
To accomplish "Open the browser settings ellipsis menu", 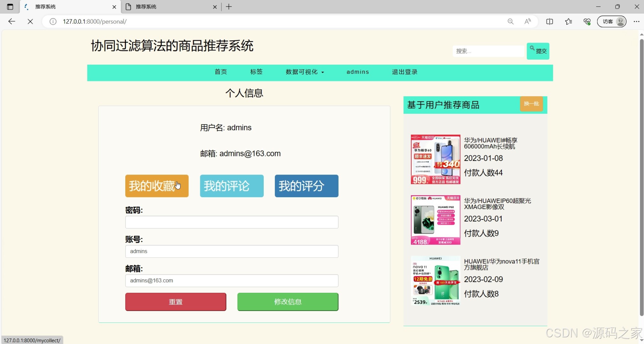I will pyautogui.click(x=637, y=21).
